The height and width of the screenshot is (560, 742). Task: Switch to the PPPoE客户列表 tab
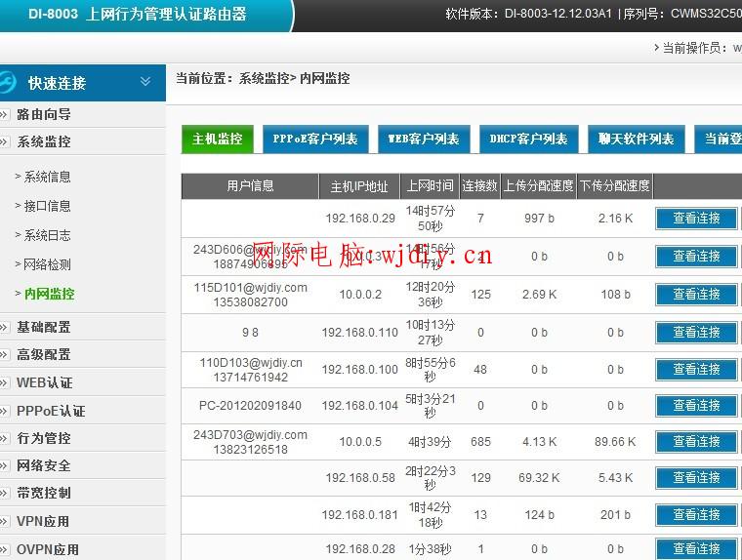point(315,140)
